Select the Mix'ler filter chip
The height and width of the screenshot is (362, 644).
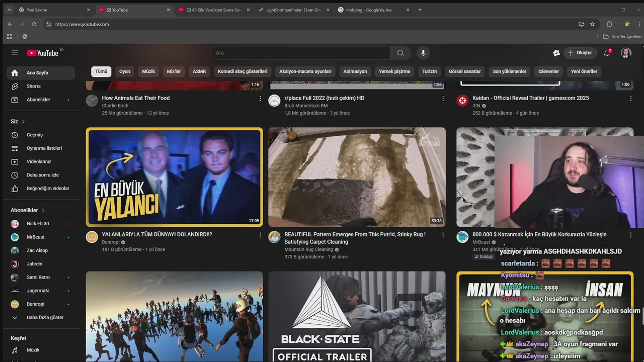click(174, 71)
